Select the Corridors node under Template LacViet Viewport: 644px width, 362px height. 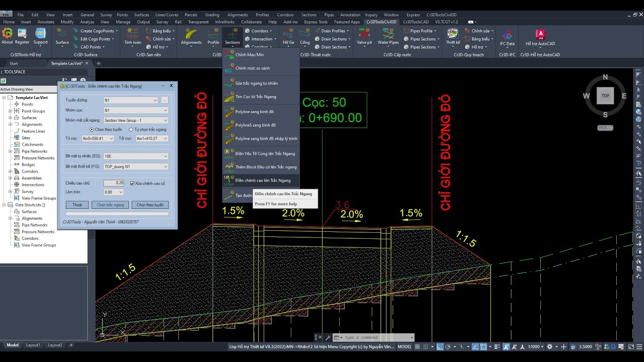(30, 171)
